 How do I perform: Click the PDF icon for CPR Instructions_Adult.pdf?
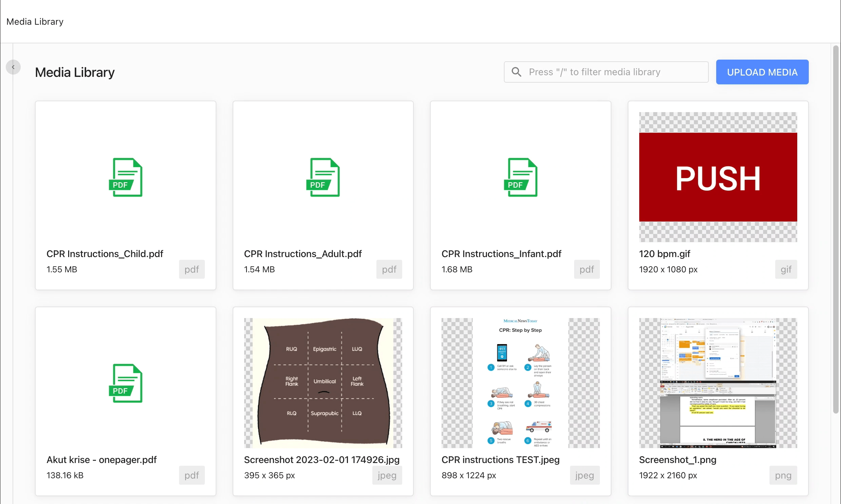click(323, 177)
